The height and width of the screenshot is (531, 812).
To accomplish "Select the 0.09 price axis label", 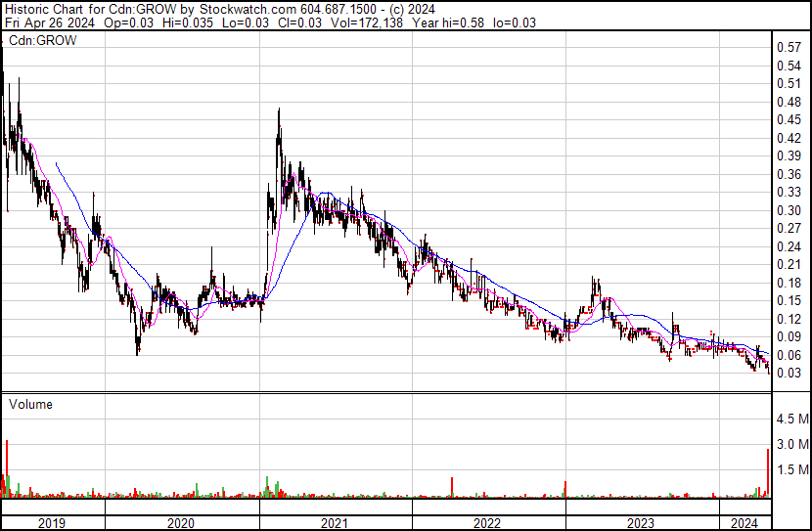I will pos(789,337).
